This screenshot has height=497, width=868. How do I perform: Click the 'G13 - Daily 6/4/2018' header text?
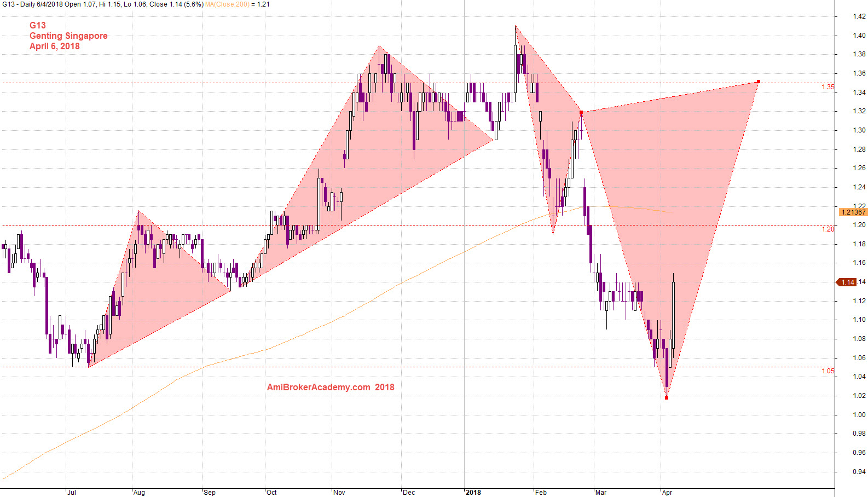[x=32, y=4]
